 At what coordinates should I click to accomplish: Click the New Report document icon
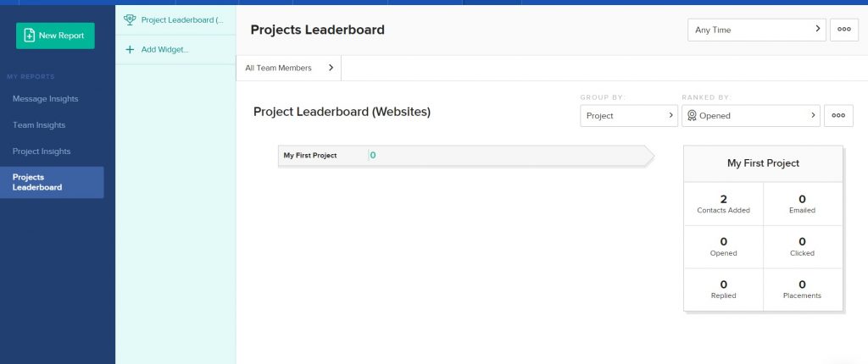[30, 36]
